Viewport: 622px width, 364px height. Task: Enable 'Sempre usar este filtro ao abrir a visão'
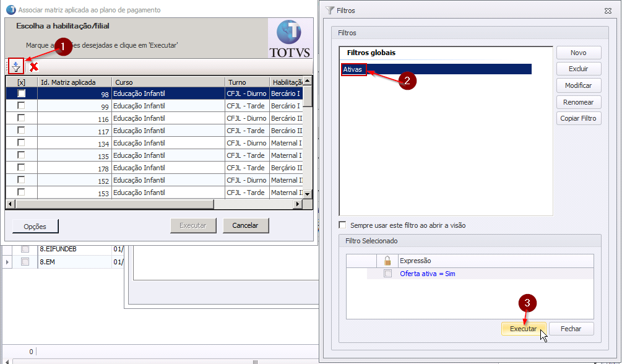[x=343, y=225]
